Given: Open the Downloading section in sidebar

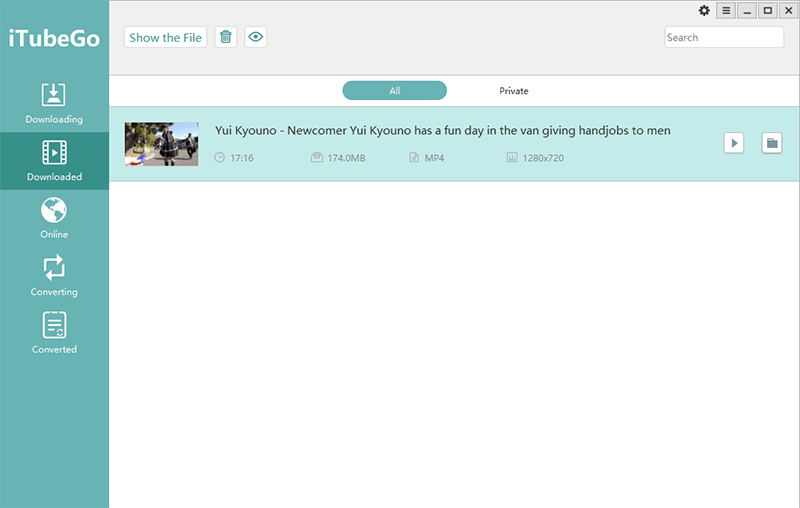Looking at the screenshot, I should (54, 104).
